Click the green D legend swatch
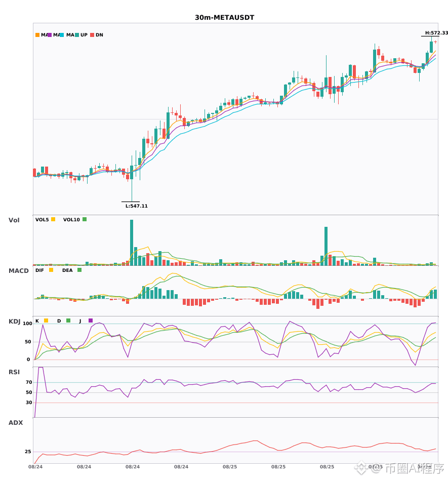The image size is (448, 481). (x=68, y=320)
